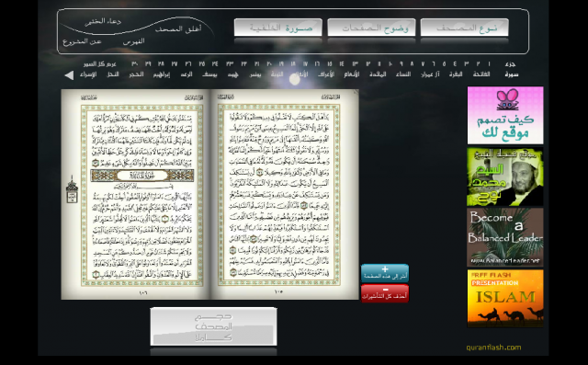Open the 'وضوح الصفحات' page clarity menu

point(371,28)
